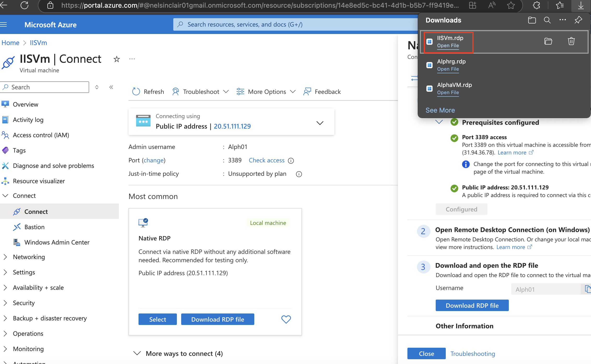
Task: Click Open File under AlphaVM.rdp
Action: pos(448,92)
